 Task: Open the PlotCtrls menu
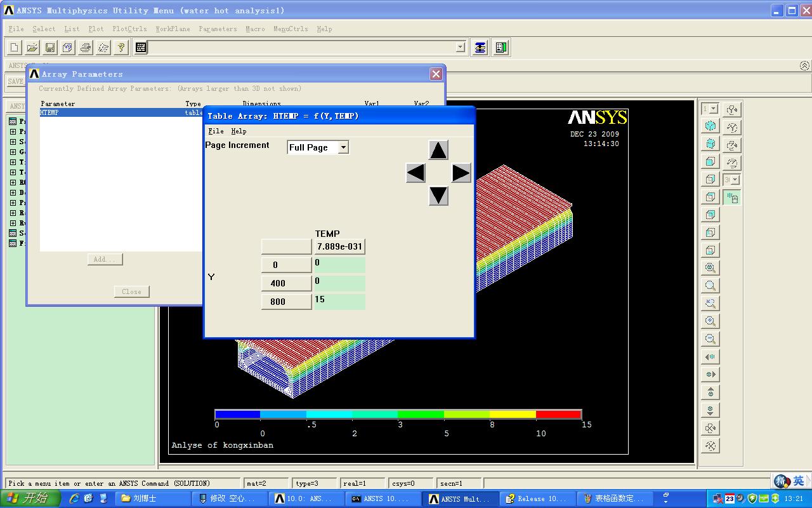point(129,29)
